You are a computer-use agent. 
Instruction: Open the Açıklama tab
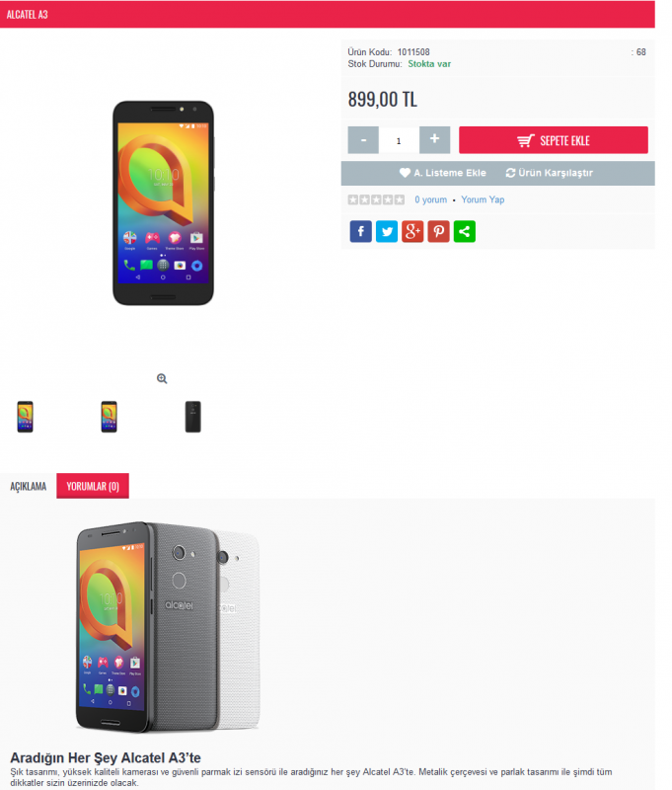pos(29,486)
